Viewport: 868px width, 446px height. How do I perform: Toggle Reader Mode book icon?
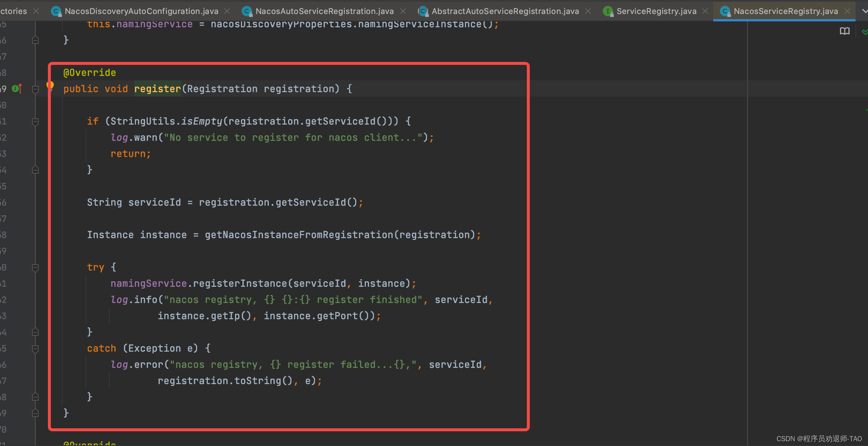tap(844, 31)
